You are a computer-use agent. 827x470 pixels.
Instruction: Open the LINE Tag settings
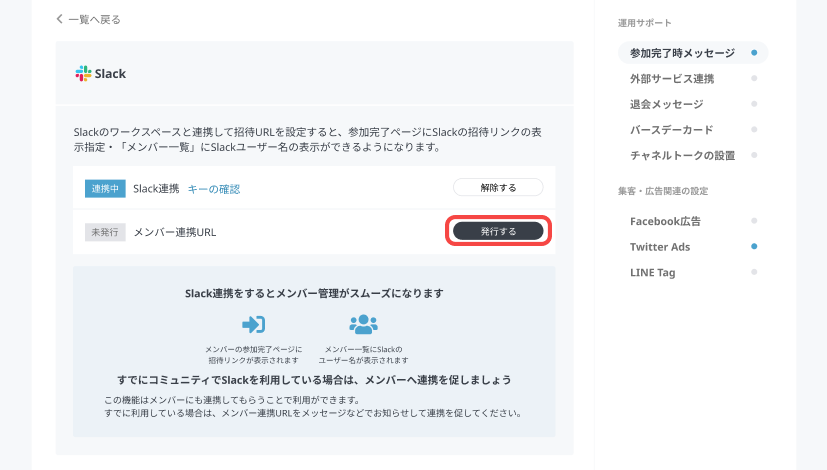654,272
